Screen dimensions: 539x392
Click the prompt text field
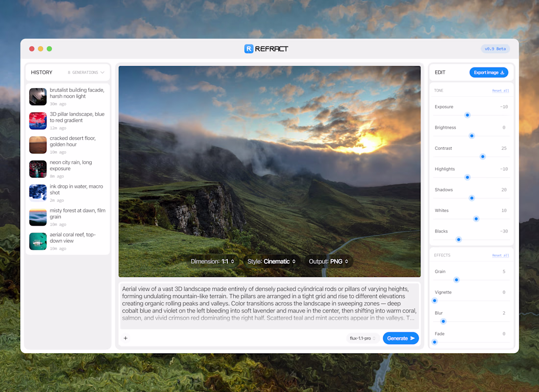(269, 305)
